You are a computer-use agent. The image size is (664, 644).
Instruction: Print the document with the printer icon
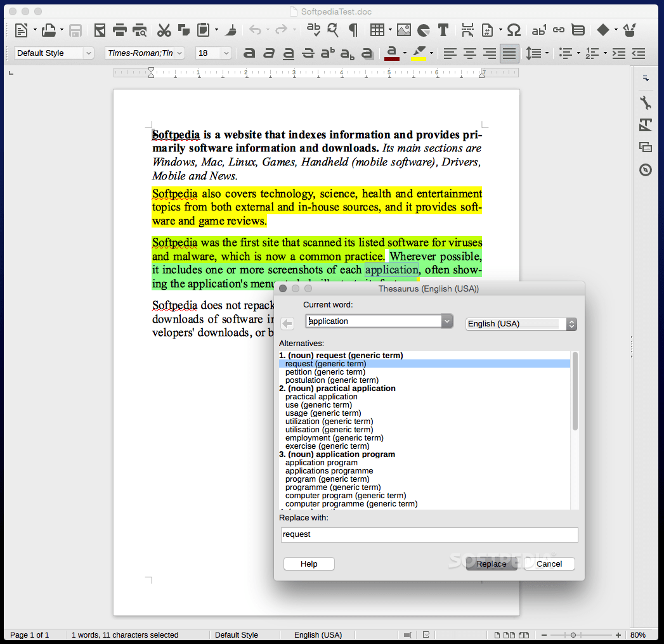120,30
